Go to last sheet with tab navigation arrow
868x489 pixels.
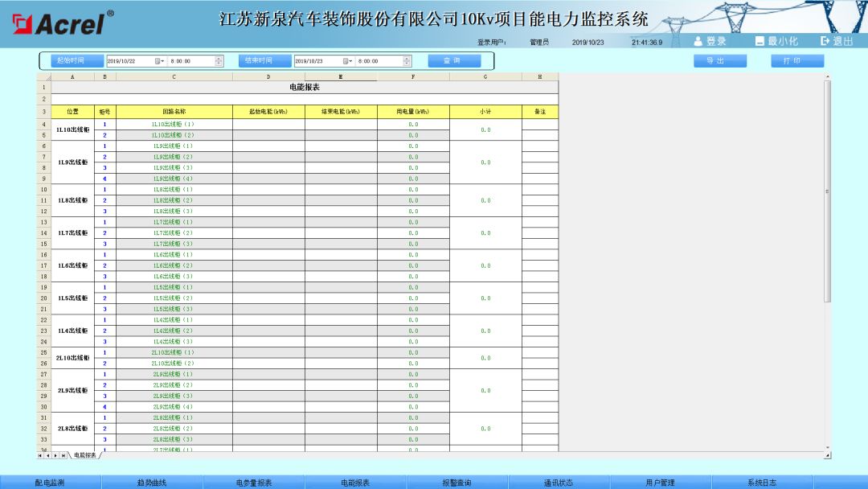[x=63, y=455]
